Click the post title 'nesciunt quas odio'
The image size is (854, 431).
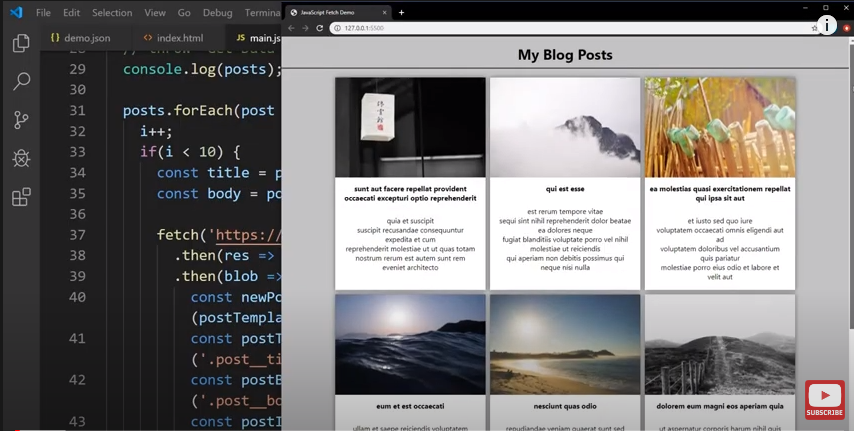point(565,406)
